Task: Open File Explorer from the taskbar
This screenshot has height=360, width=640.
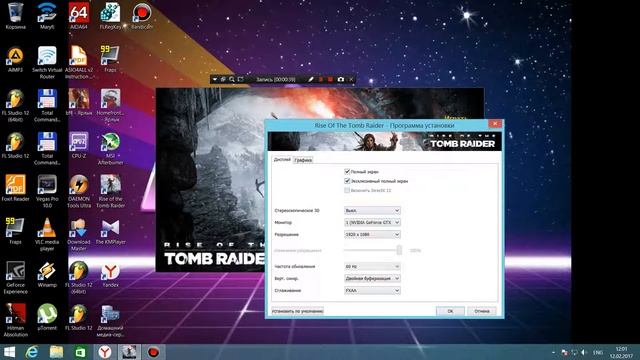Action: [x=56, y=352]
